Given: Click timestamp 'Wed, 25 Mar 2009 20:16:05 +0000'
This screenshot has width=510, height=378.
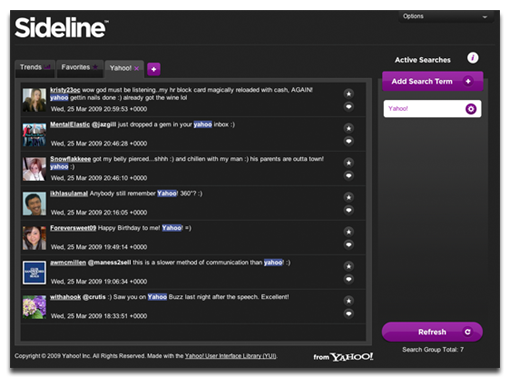Looking at the screenshot, I should tap(99, 213).
